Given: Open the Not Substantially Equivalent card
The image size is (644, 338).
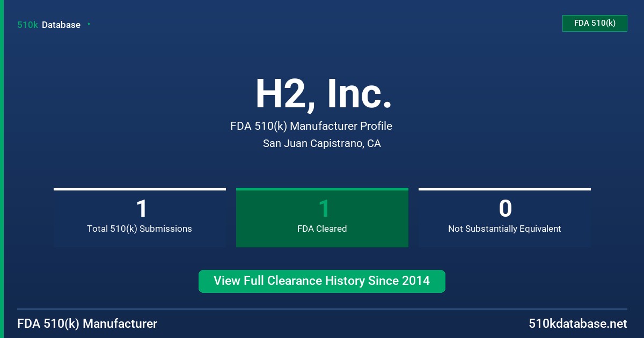Looking at the screenshot, I should [x=504, y=217].
